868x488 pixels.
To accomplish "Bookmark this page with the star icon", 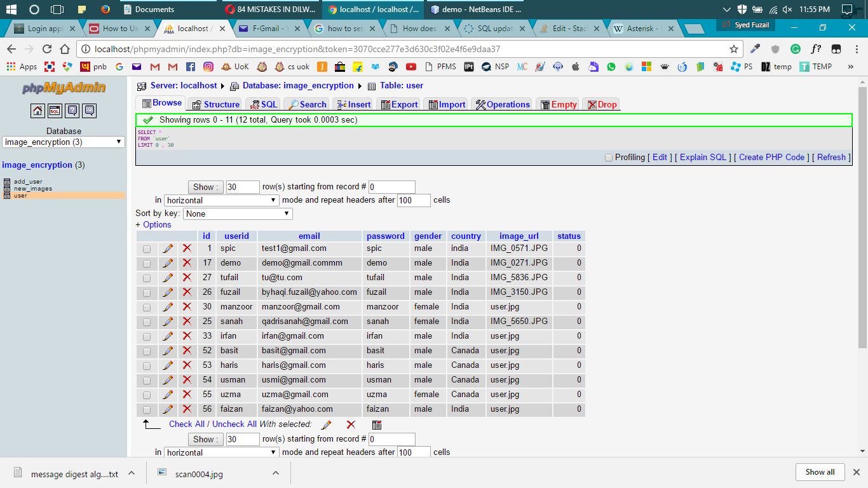I will point(734,49).
